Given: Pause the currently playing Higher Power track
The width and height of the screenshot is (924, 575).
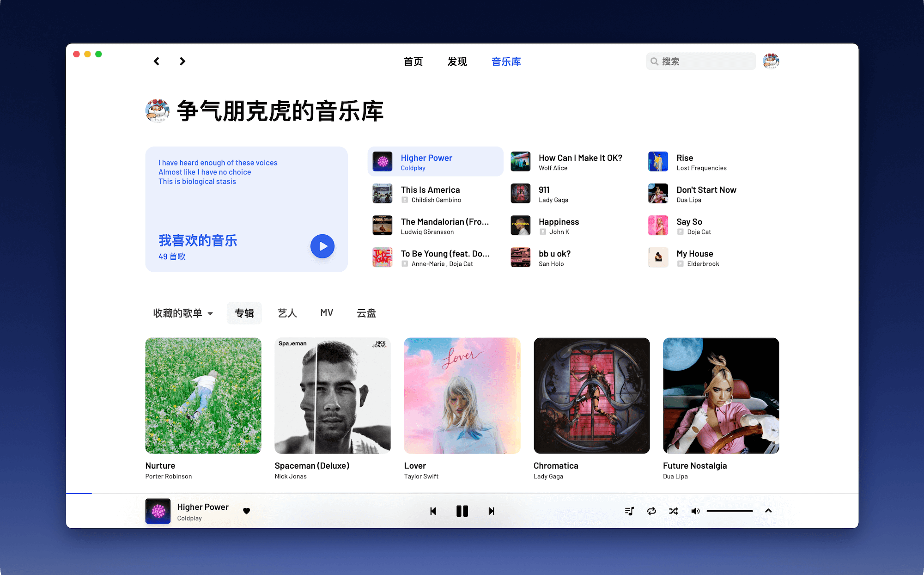Looking at the screenshot, I should click(x=462, y=511).
